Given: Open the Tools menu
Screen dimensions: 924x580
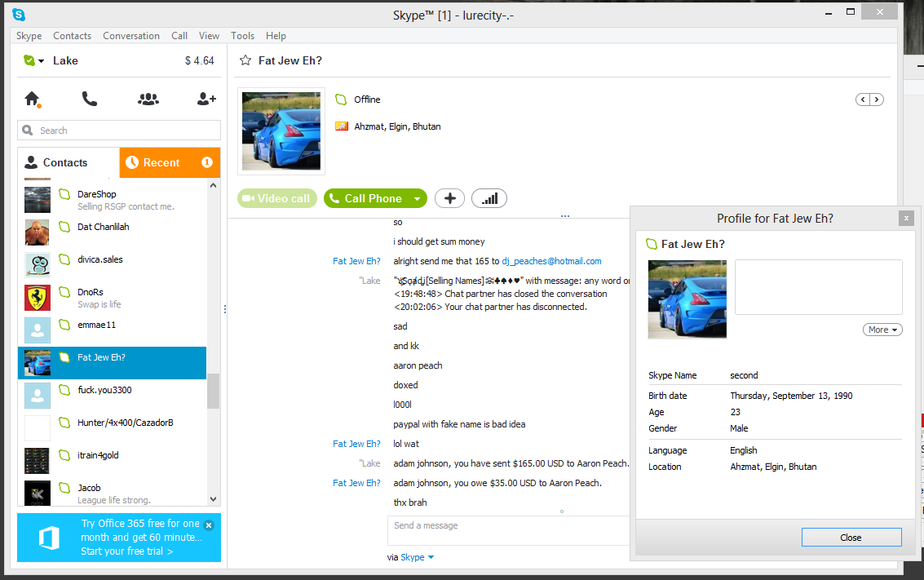Looking at the screenshot, I should (242, 36).
